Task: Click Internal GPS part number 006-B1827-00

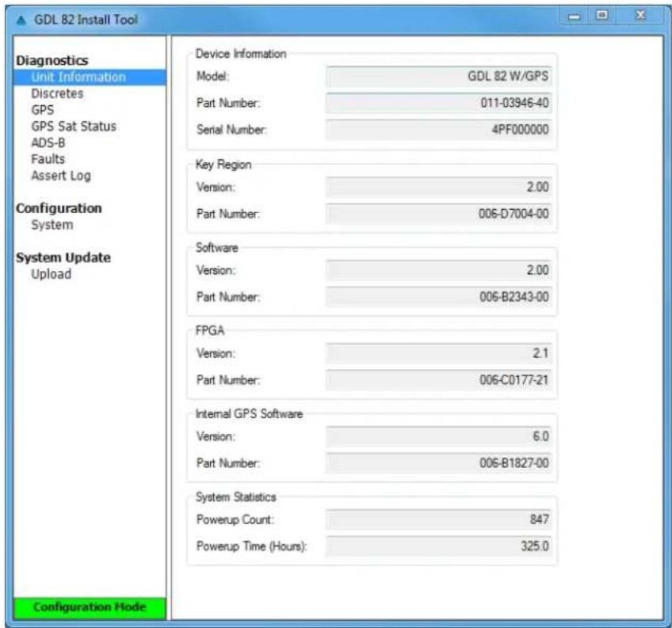Action: 439,463
